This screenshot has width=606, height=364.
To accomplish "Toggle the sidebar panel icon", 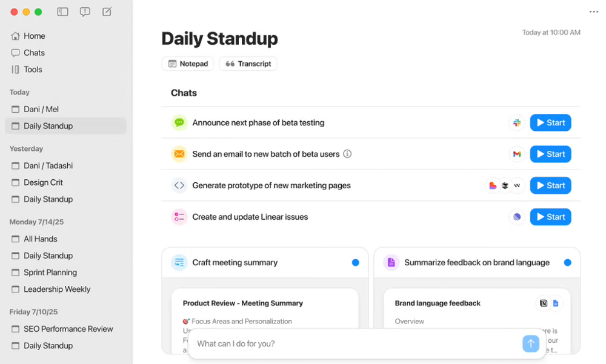I will (62, 12).
